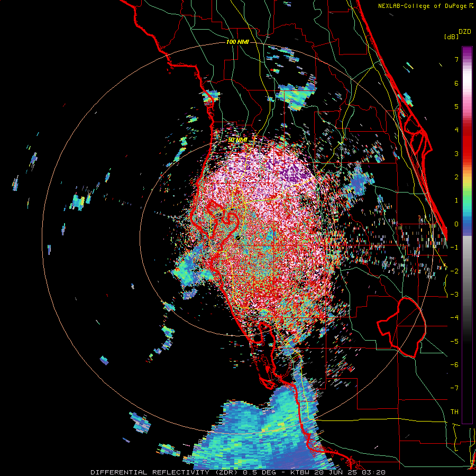Click the [dB] units label
The height and width of the screenshot is (476, 476).
coord(451,36)
